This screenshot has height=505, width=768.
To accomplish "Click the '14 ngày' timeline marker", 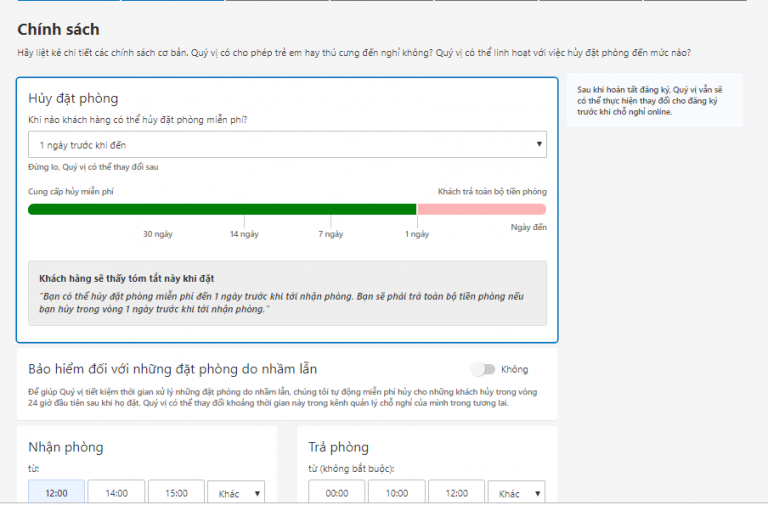I will [x=244, y=234].
